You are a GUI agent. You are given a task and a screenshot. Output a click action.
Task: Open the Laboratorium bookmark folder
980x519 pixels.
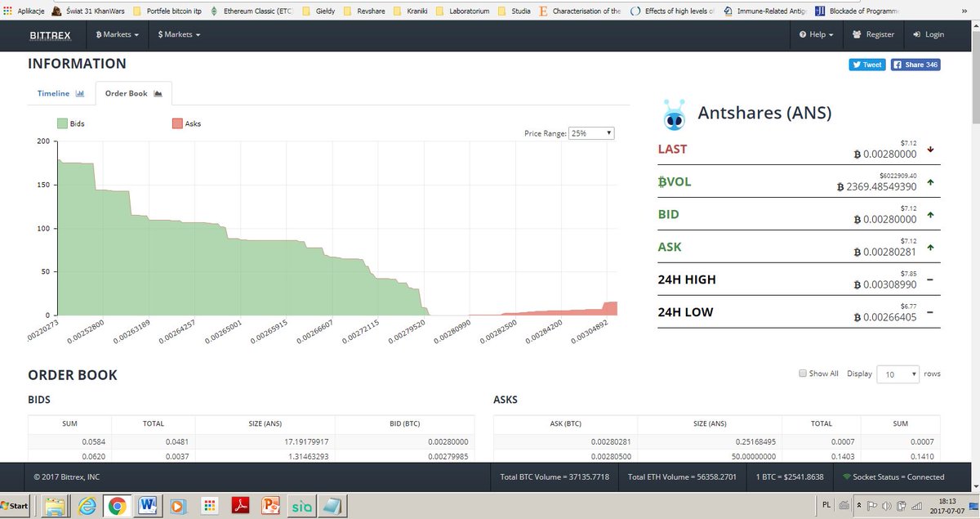coord(462,11)
